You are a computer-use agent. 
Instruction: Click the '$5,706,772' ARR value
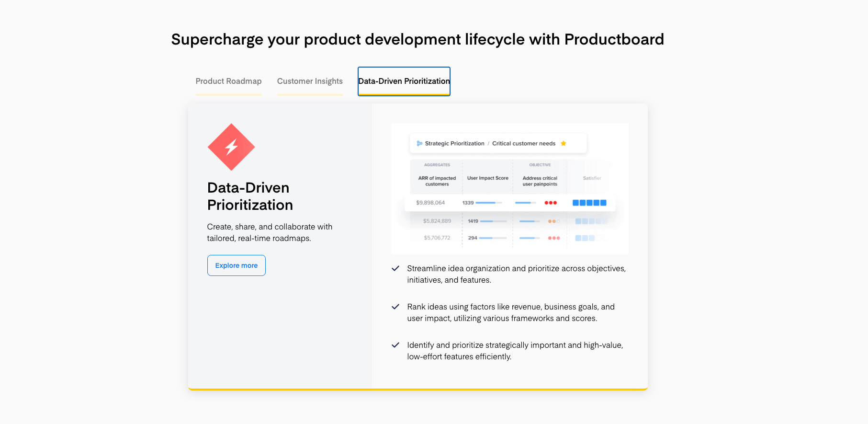437,238
